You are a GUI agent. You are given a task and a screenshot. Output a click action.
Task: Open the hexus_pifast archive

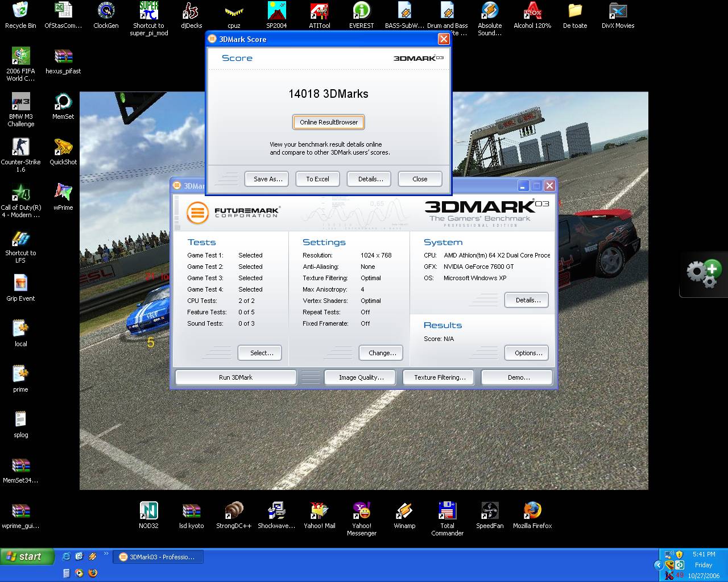[63, 61]
